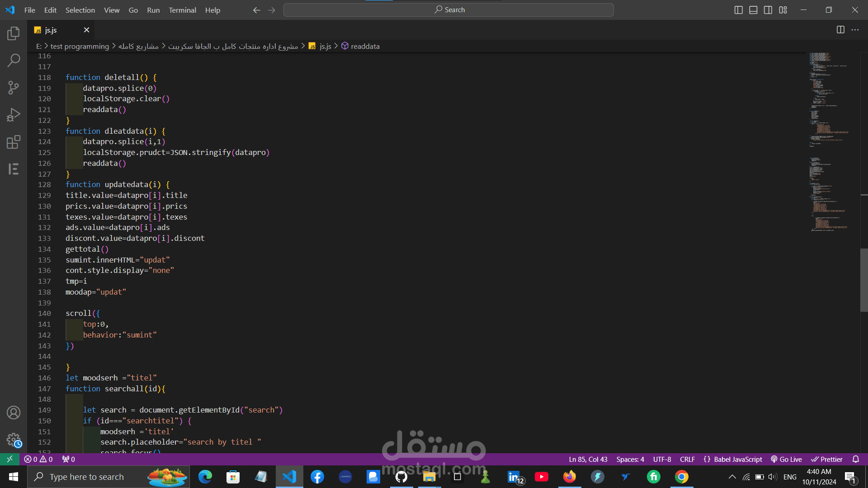868x488 pixels.
Task: Click the Split Editor Right icon
Action: (840, 30)
